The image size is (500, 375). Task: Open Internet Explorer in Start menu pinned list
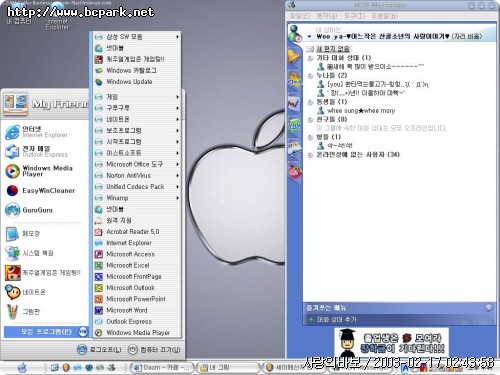pos(45,132)
